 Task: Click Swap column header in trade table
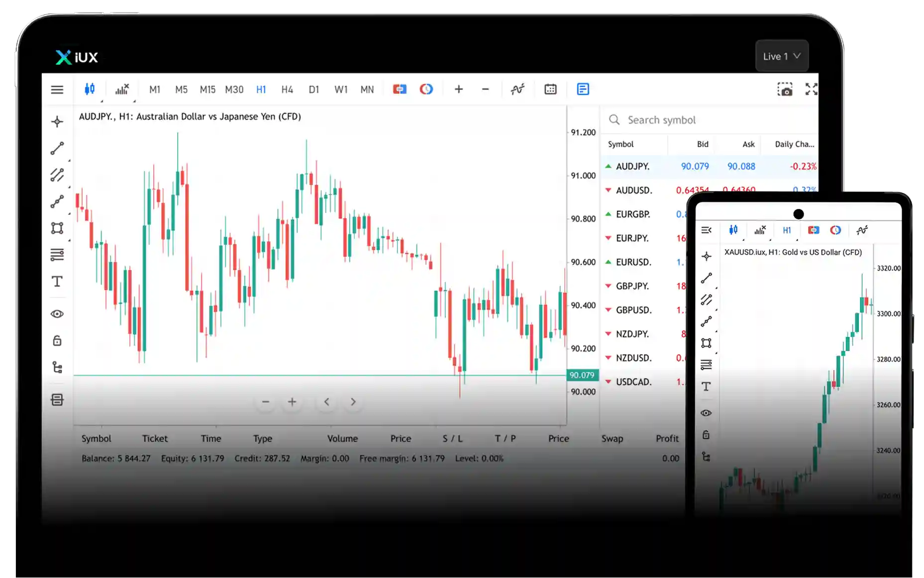point(612,438)
